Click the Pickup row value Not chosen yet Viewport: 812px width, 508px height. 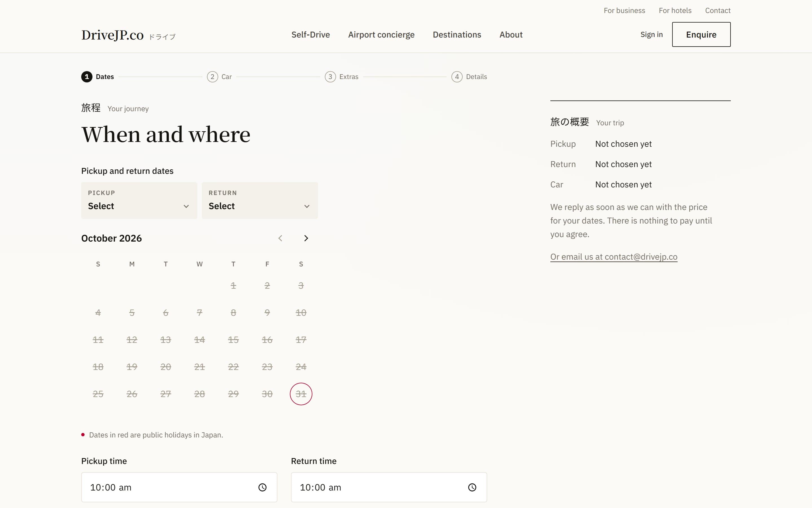[623, 144]
